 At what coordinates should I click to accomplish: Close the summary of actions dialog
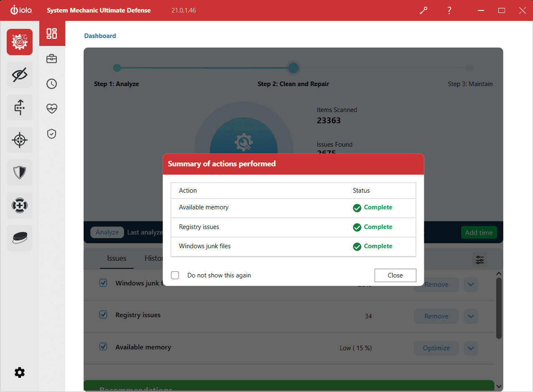point(395,275)
